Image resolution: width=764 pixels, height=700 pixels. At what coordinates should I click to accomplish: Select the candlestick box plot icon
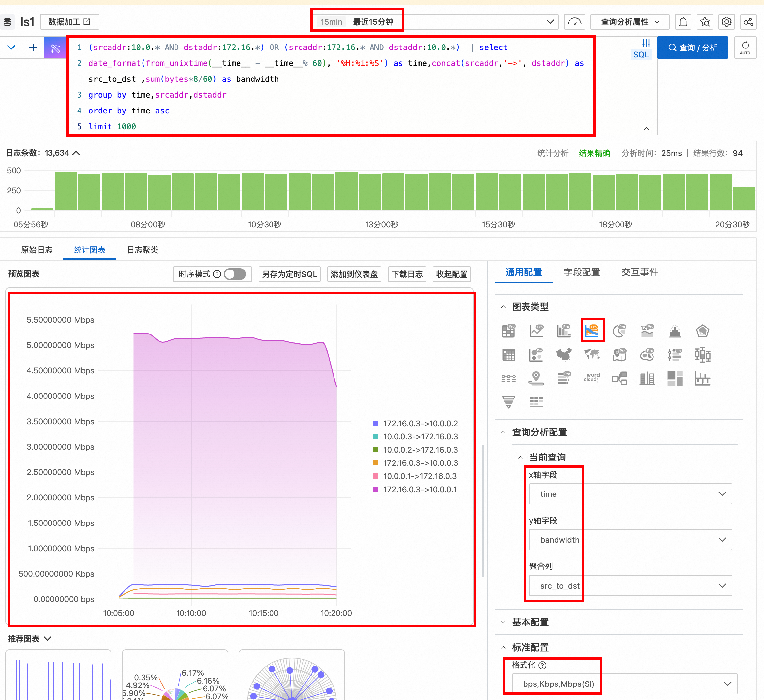[x=703, y=355]
